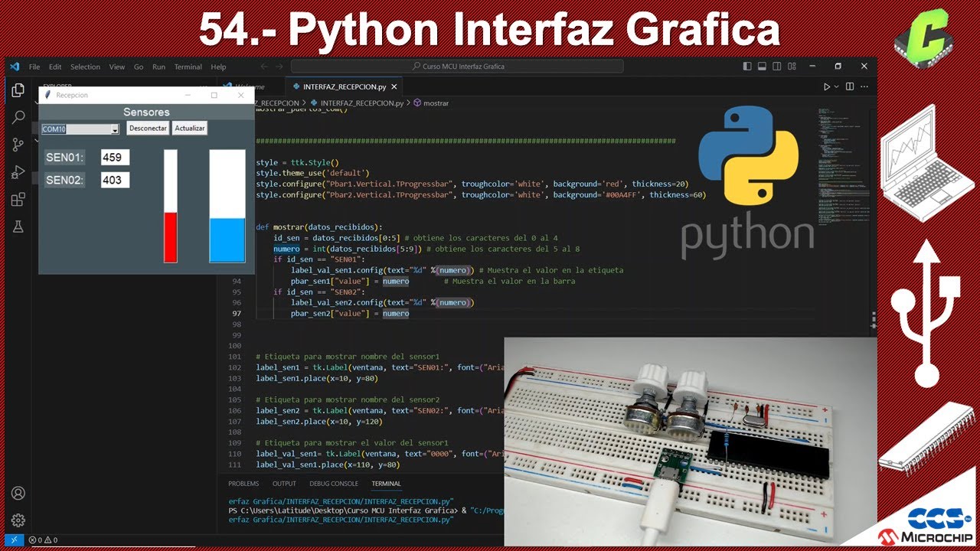Open the Accounts icon in the activity bar
This screenshot has height=551, width=980.
coord(18,494)
